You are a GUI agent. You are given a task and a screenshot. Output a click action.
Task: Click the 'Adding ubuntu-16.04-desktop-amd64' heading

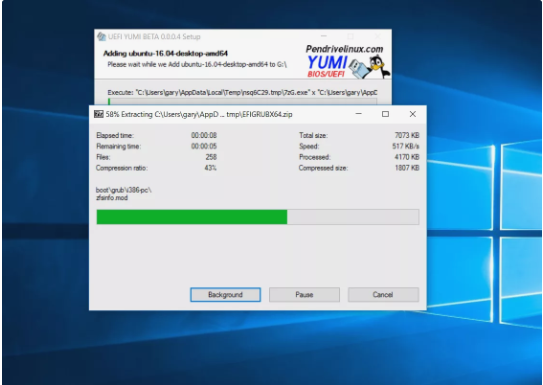point(165,53)
